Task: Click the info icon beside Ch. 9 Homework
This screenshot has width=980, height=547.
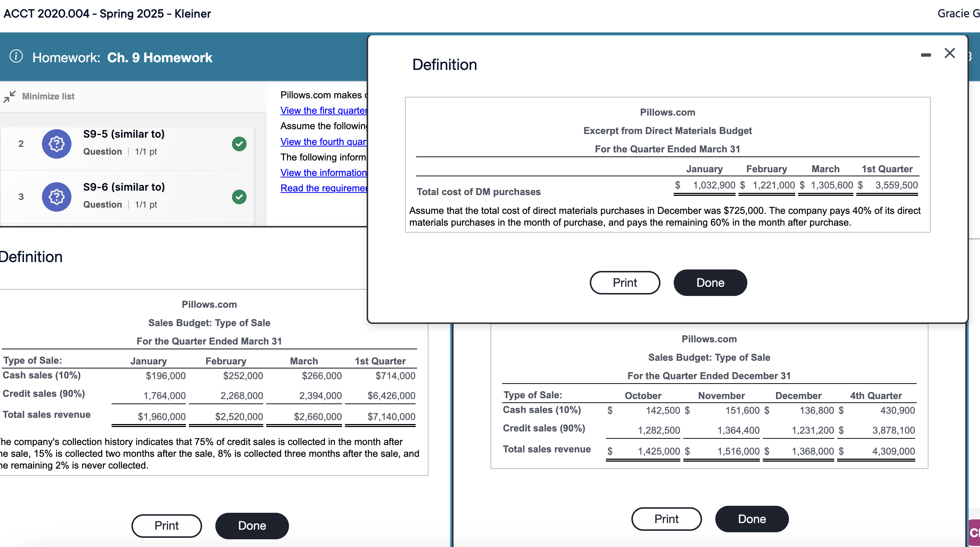Action: coord(16,56)
